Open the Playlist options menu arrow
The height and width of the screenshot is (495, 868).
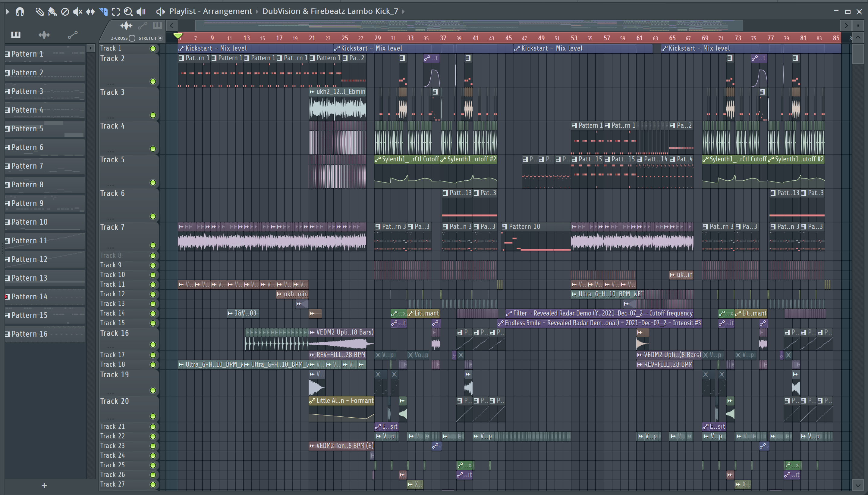tap(8, 11)
